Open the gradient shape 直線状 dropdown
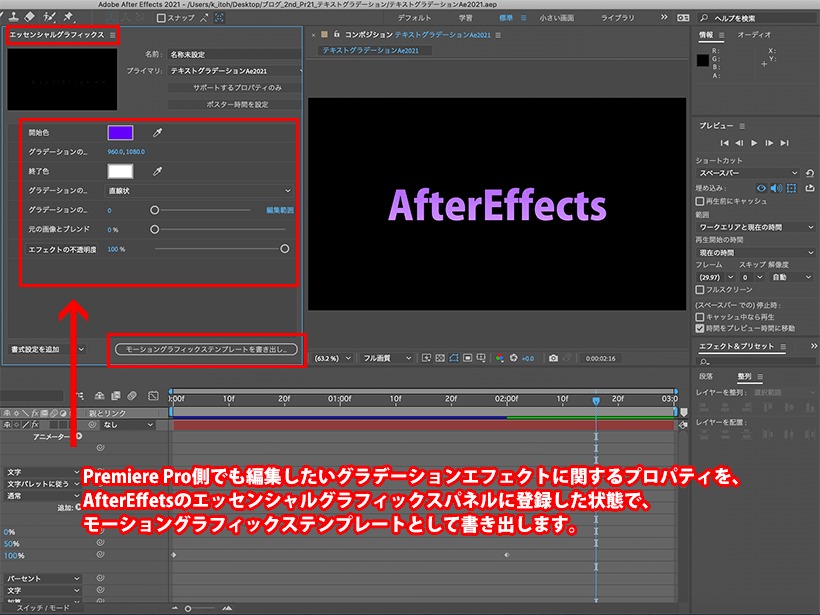Screen dimensions: 820x615 [x=199, y=191]
